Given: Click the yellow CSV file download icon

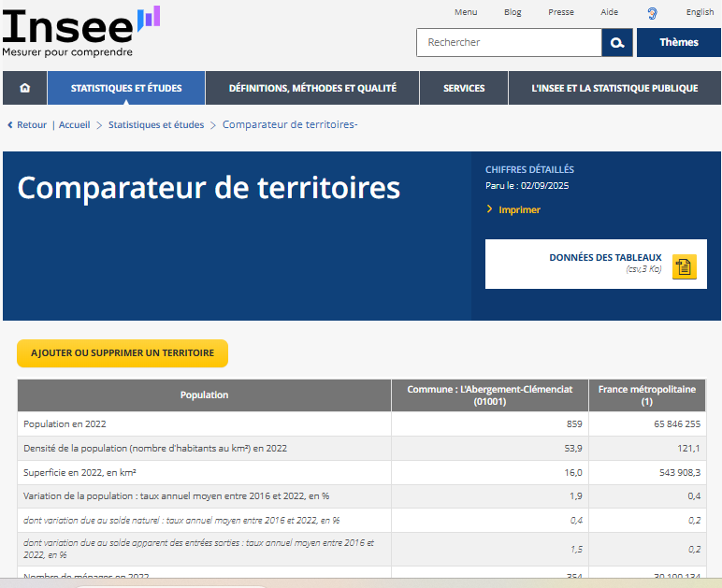Looking at the screenshot, I should coord(684,266).
